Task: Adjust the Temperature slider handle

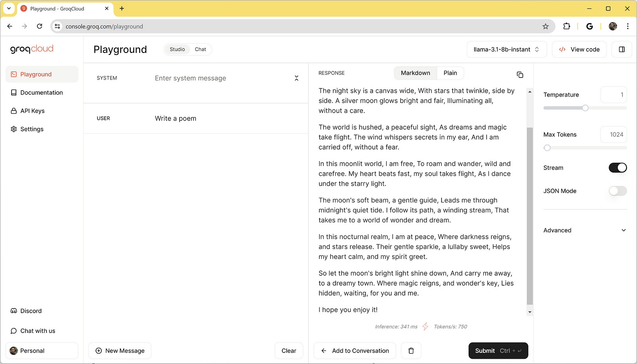Action: pyautogui.click(x=585, y=108)
